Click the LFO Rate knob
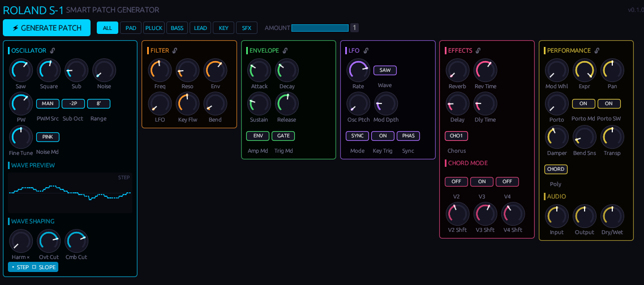This screenshot has width=644, height=285. pos(359,70)
